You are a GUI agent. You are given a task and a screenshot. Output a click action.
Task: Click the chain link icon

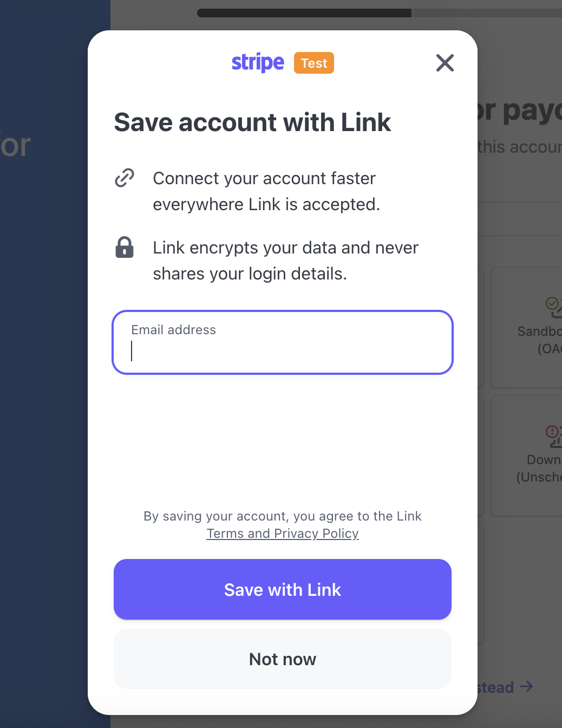pyautogui.click(x=125, y=178)
